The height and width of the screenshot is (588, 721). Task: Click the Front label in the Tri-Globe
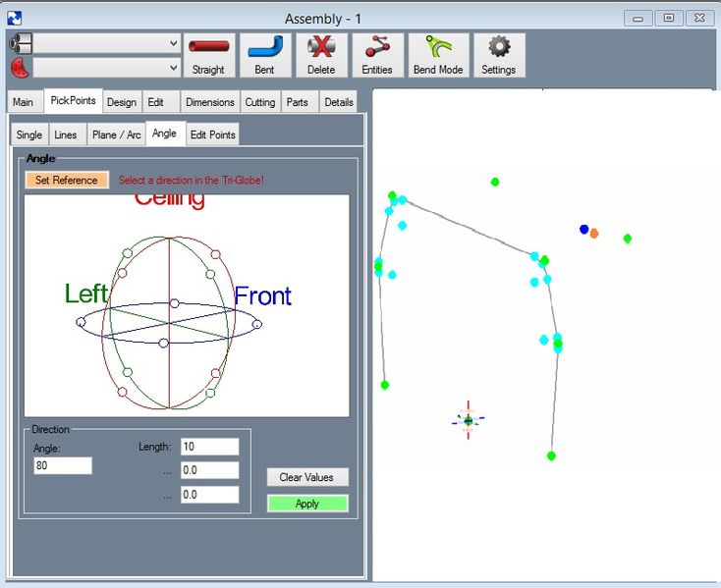[x=262, y=295]
